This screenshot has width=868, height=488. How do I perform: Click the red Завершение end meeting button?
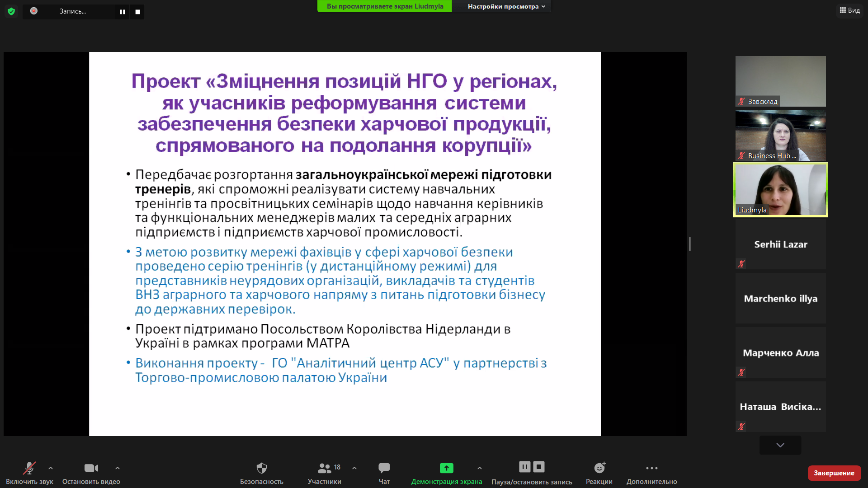coord(834,473)
